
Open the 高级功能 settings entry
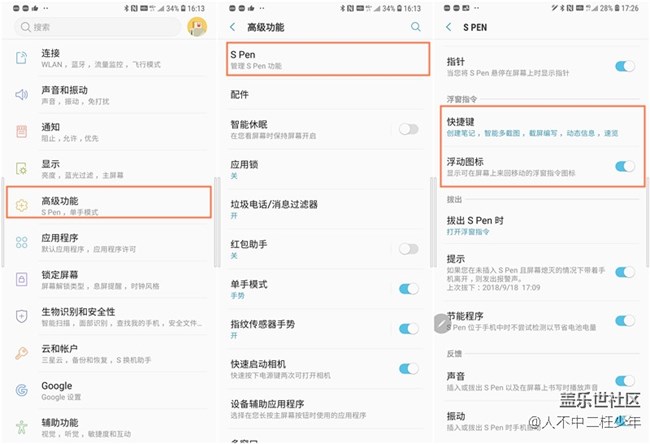109,202
